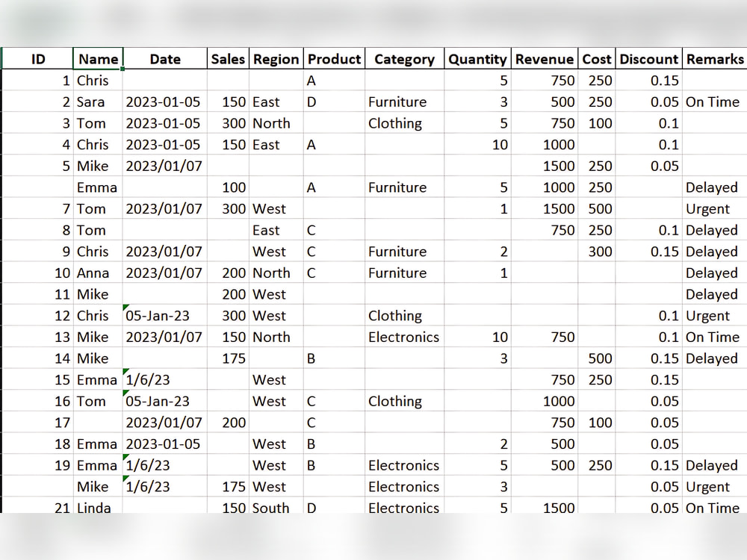Select revenue 1500 in ID 5 row
Viewport: 747px width, 560px height.
pos(545,167)
